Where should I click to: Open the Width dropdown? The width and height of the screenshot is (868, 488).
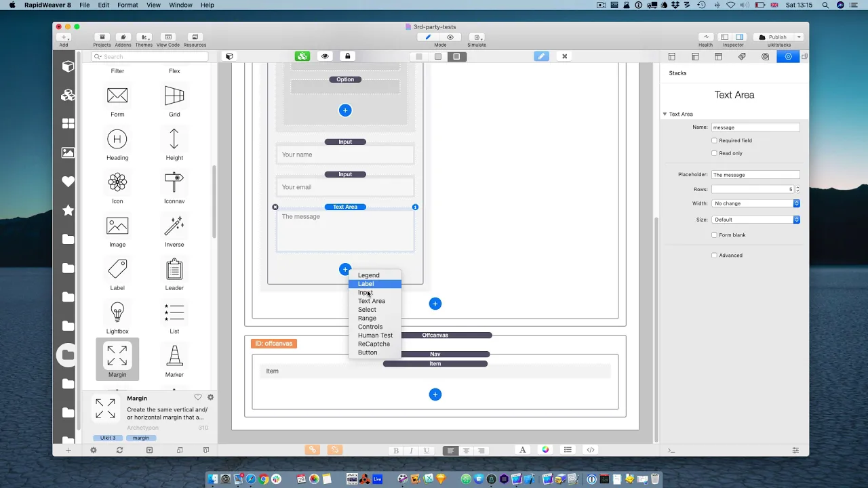pos(755,203)
